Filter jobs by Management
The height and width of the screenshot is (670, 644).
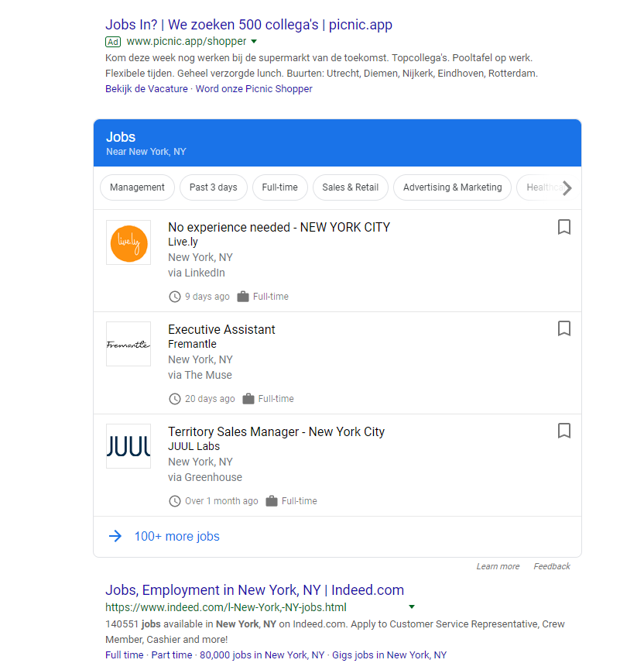click(x=137, y=187)
